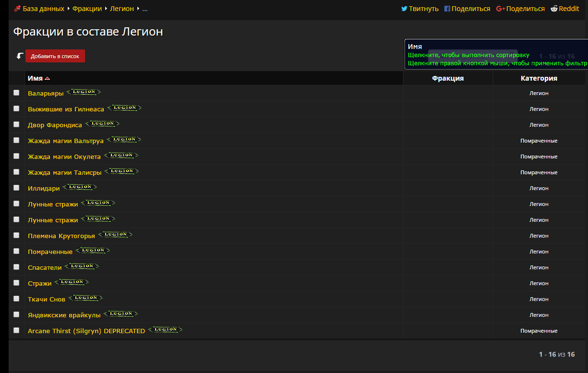Click the sort arrow next to Имя

click(47, 78)
